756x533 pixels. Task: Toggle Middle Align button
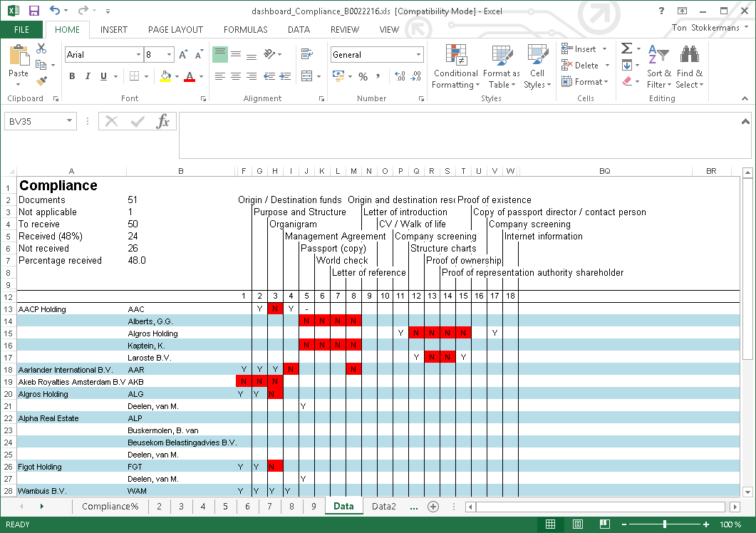click(236, 54)
